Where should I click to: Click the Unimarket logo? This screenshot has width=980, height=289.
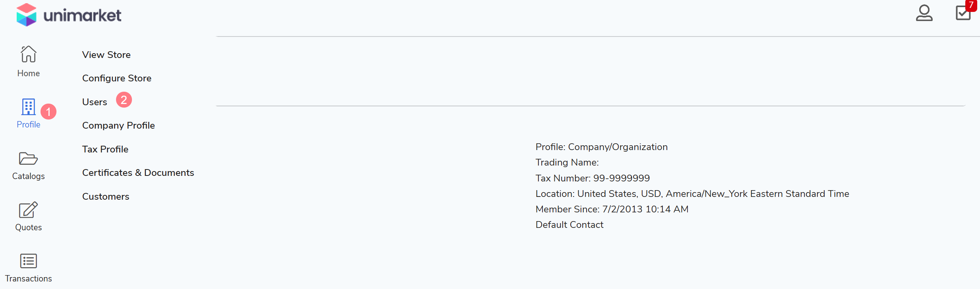69,15
